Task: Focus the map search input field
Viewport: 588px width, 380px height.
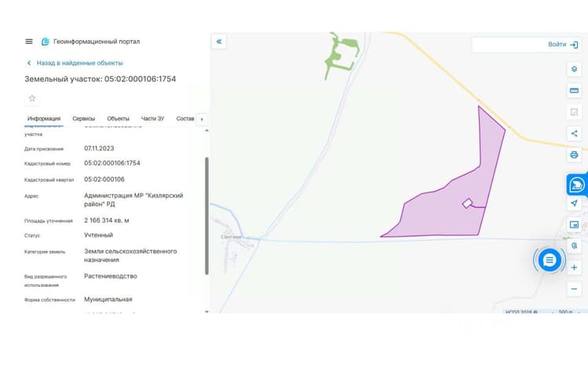Action: click(508, 45)
